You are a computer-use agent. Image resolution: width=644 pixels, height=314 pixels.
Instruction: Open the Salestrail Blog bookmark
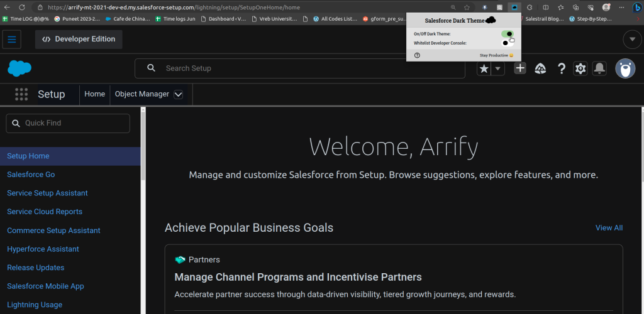click(x=543, y=19)
